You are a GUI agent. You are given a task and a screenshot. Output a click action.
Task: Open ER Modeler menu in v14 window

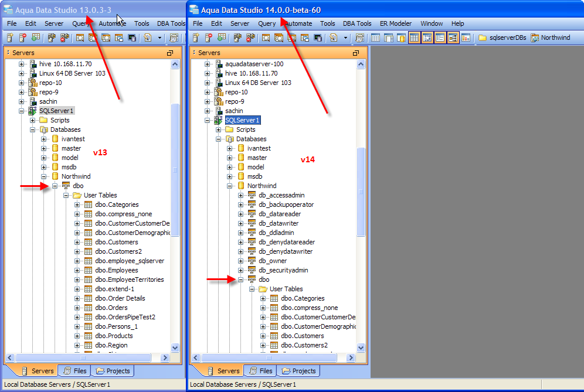click(x=396, y=23)
